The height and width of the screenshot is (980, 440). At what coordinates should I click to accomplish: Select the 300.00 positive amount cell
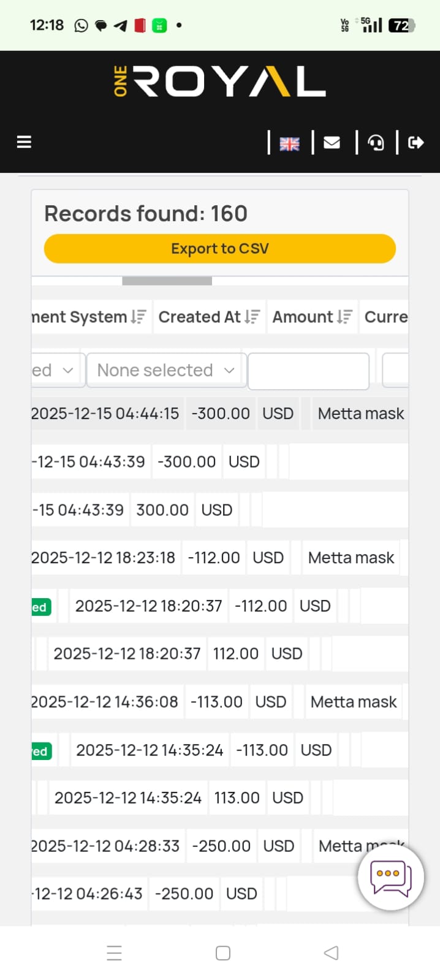[x=162, y=510]
